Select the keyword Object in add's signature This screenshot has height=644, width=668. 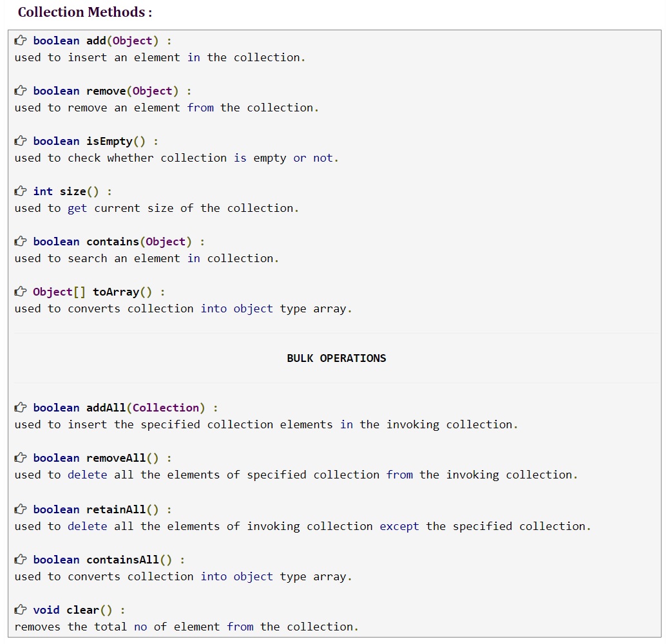pyautogui.click(x=133, y=40)
